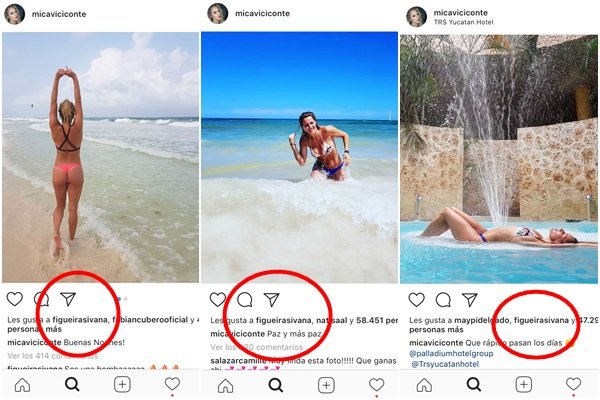
Task: Like the left beach photo post
Action: [16, 298]
